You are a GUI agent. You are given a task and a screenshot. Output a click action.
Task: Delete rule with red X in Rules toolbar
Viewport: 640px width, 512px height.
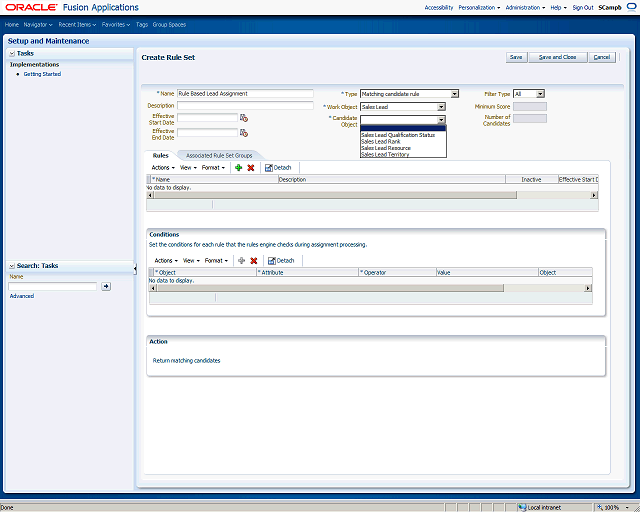251,167
